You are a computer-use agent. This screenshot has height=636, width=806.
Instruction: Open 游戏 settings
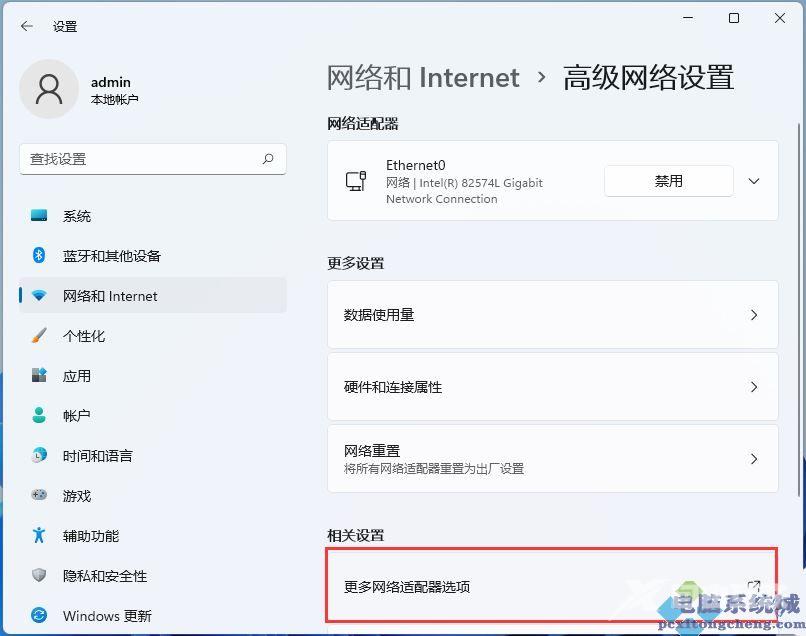pyautogui.click(x=77, y=496)
